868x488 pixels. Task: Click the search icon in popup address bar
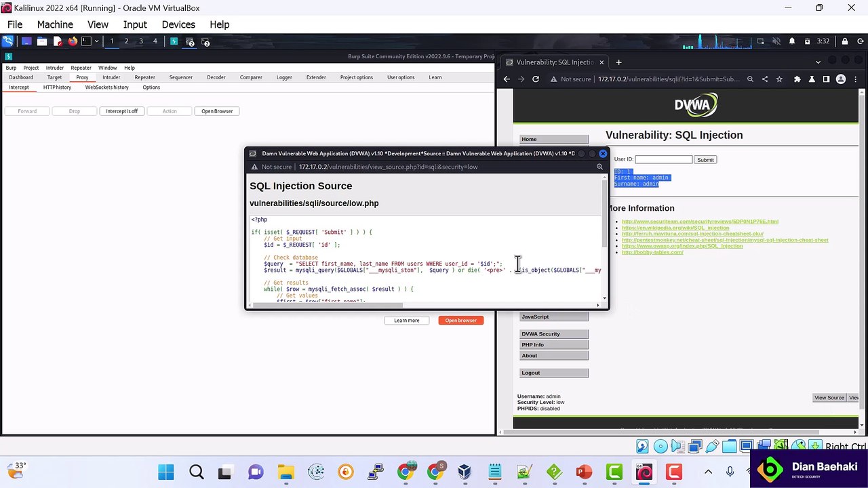pyautogui.click(x=599, y=167)
